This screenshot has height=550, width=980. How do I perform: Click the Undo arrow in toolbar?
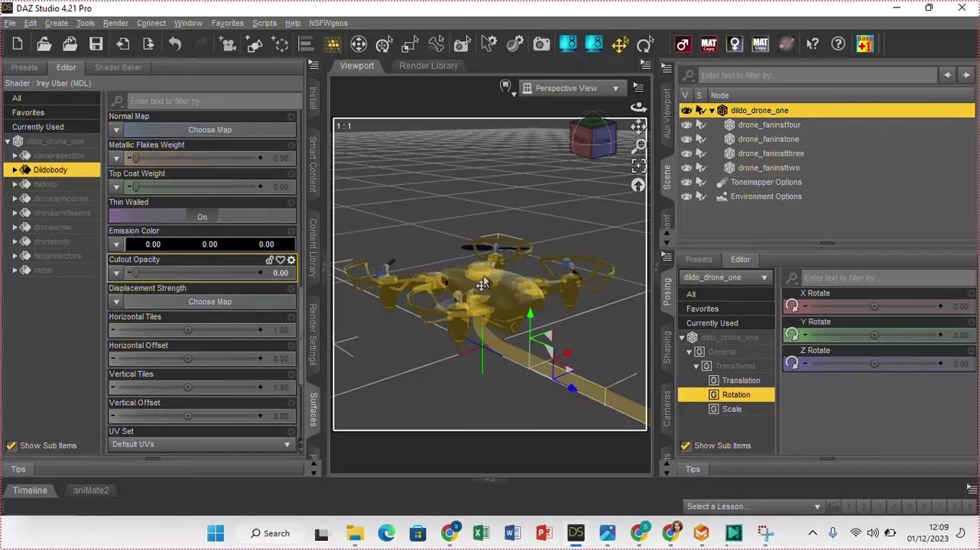coord(175,44)
